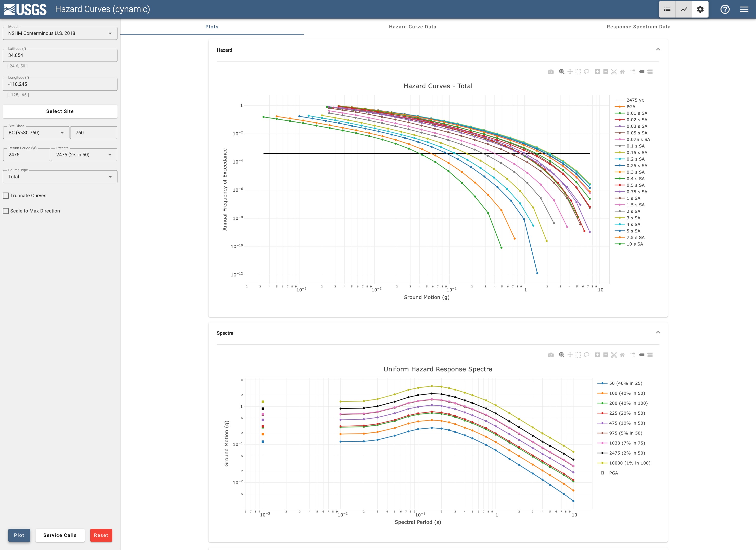Toggle 1 s SA trace in legend

click(x=627, y=198)
